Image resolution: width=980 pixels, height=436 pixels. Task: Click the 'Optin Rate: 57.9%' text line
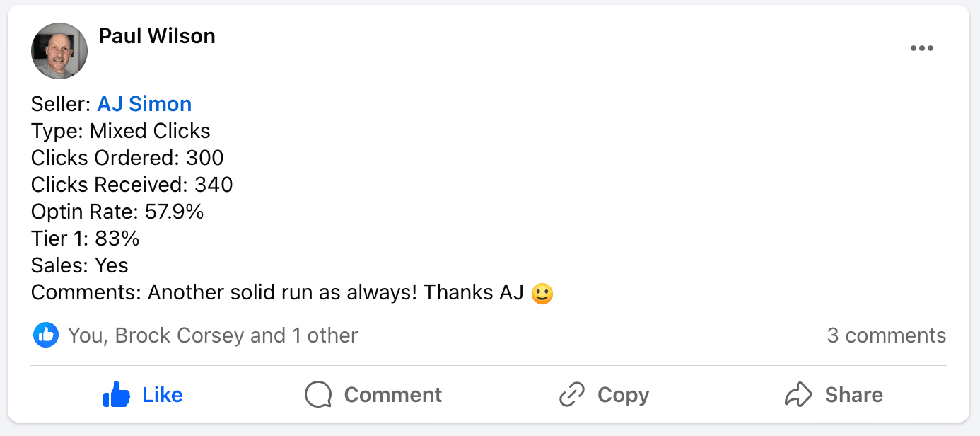(117, 212)
